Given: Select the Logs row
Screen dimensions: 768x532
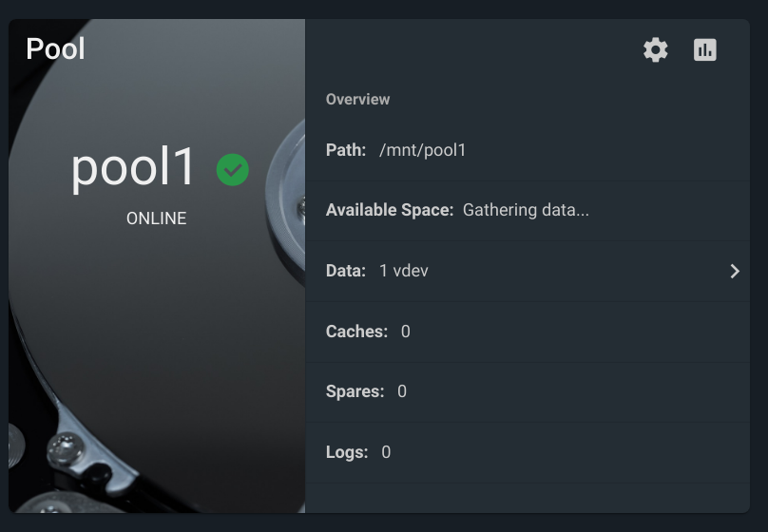Looking at the screenshot, I should pos(528,453).
